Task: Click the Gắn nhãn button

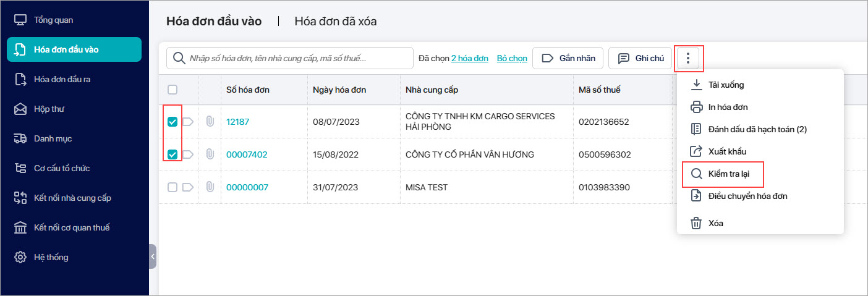Action: (568, 59)
